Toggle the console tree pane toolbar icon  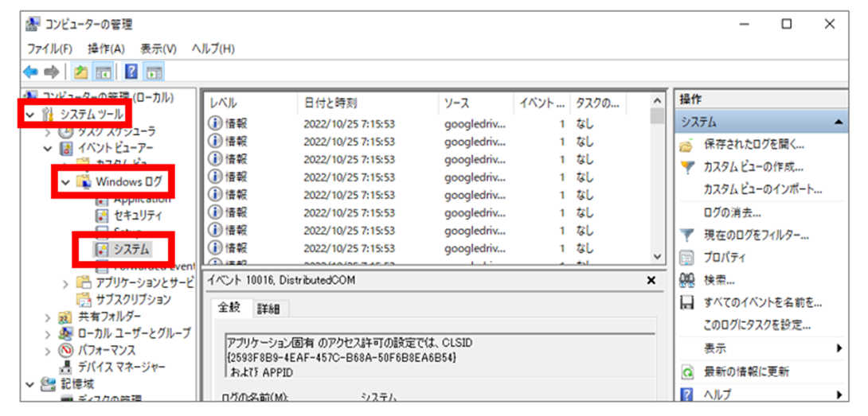pos(103,72)
